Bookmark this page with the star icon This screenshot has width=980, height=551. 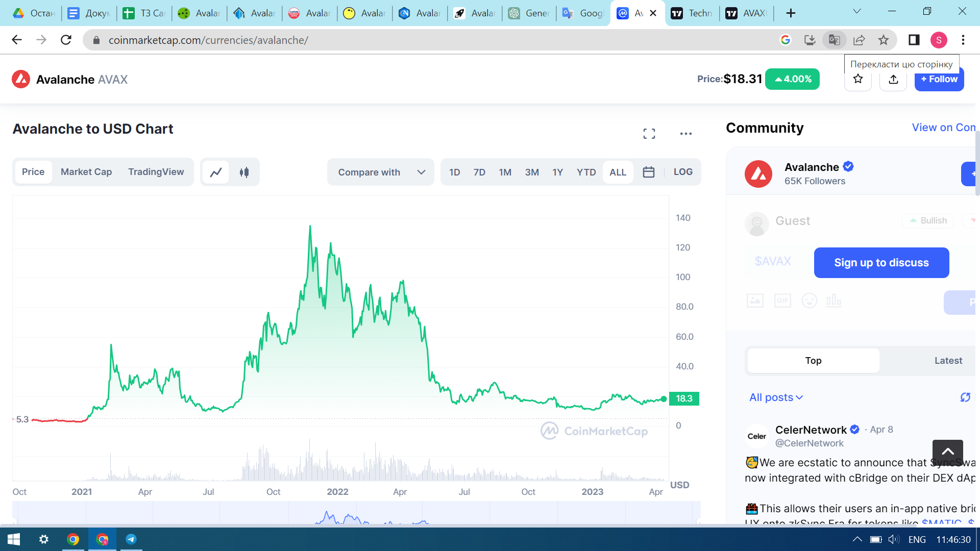coord(884,40)
